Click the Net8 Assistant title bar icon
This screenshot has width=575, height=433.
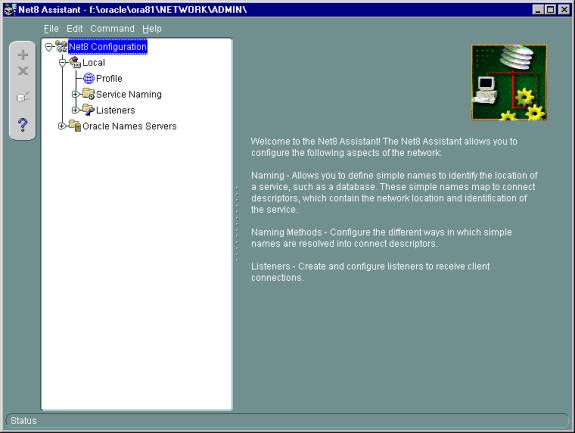coord(10,10)
